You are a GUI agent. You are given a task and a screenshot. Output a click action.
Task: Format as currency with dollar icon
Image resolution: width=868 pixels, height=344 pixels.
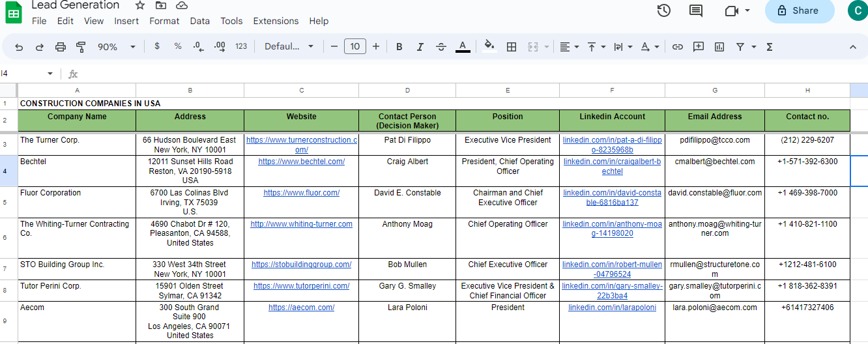point(157,46)
